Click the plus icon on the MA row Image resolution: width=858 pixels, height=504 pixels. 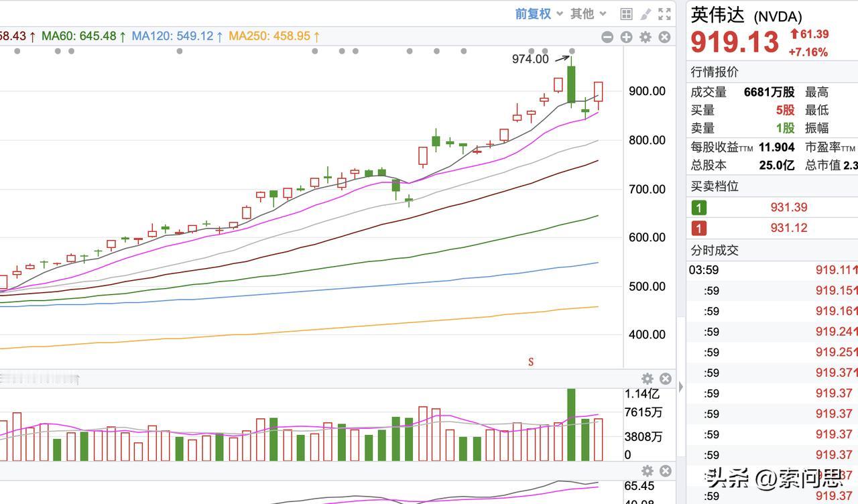point(626,38)
